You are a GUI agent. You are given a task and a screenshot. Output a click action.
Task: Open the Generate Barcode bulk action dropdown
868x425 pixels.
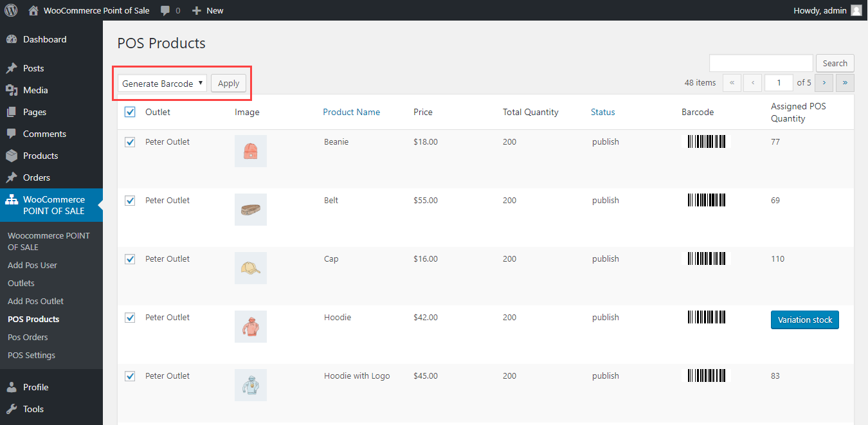[x=162, y=83]
